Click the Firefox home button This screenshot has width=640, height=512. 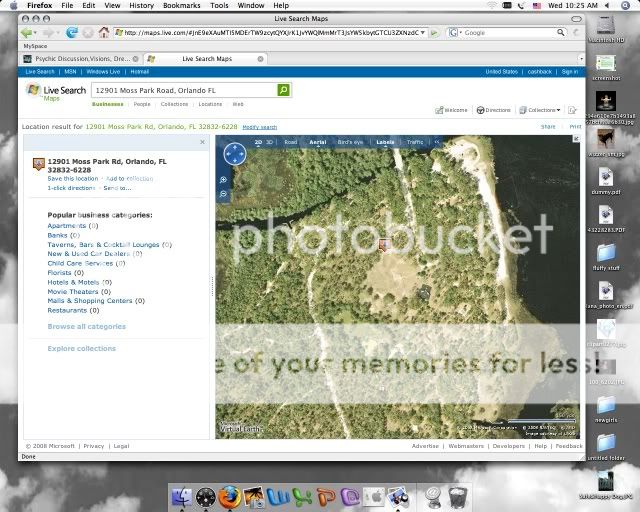click(x=104, y=32)
